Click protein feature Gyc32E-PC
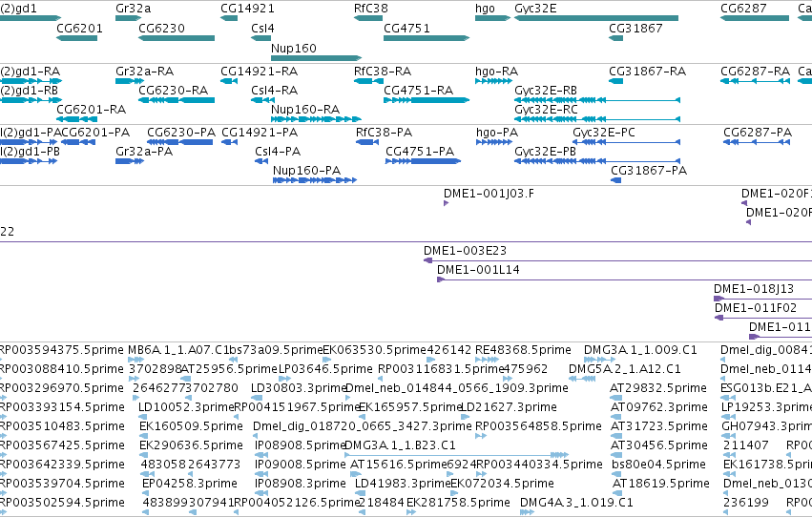The height and width of the screenshot is (517, 812). (x=626, y=142)
